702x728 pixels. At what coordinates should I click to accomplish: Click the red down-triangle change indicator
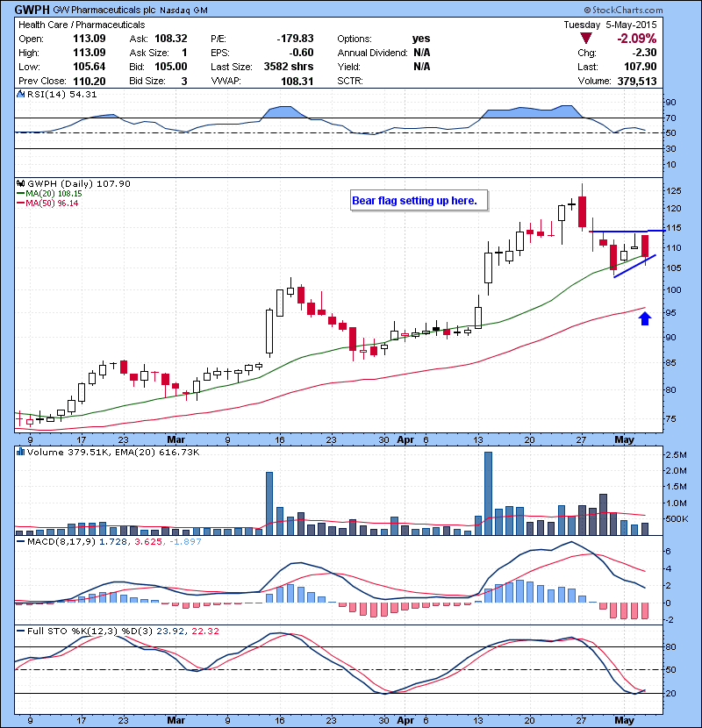(586, 39)
